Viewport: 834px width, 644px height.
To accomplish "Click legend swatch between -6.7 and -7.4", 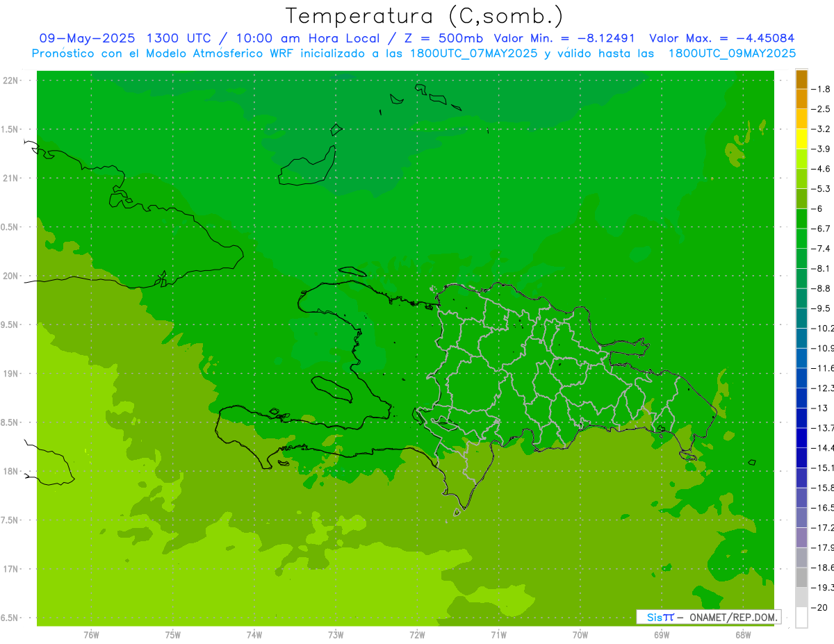I will pyautogui.click(x=801, y=238).
